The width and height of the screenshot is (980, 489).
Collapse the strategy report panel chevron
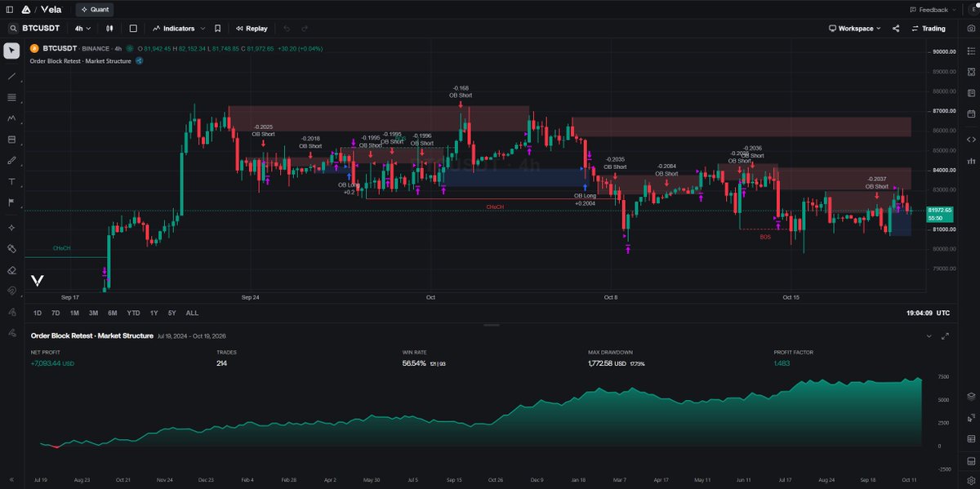pos(929,336)
